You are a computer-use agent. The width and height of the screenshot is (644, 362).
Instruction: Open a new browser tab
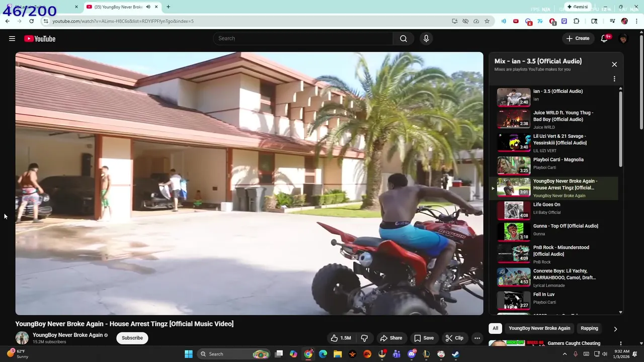coord(168,7)
